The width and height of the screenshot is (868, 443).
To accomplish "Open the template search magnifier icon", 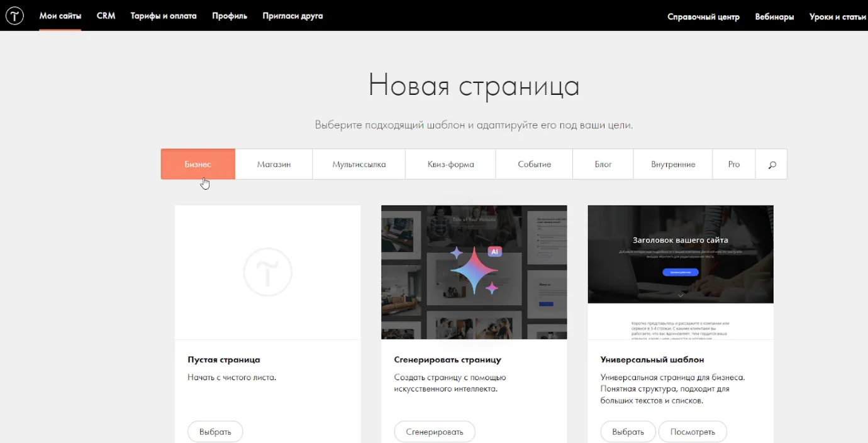I will (772, 165).
